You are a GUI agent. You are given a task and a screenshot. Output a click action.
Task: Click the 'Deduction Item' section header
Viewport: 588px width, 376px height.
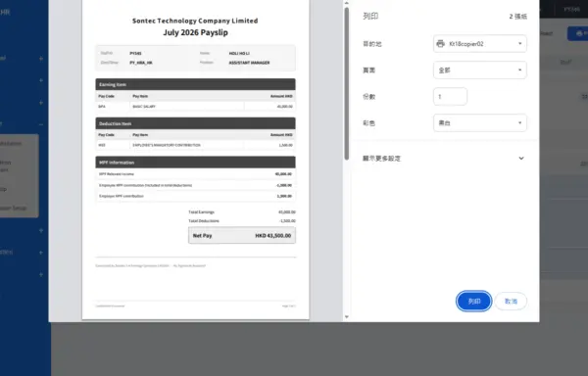(195, 123)
